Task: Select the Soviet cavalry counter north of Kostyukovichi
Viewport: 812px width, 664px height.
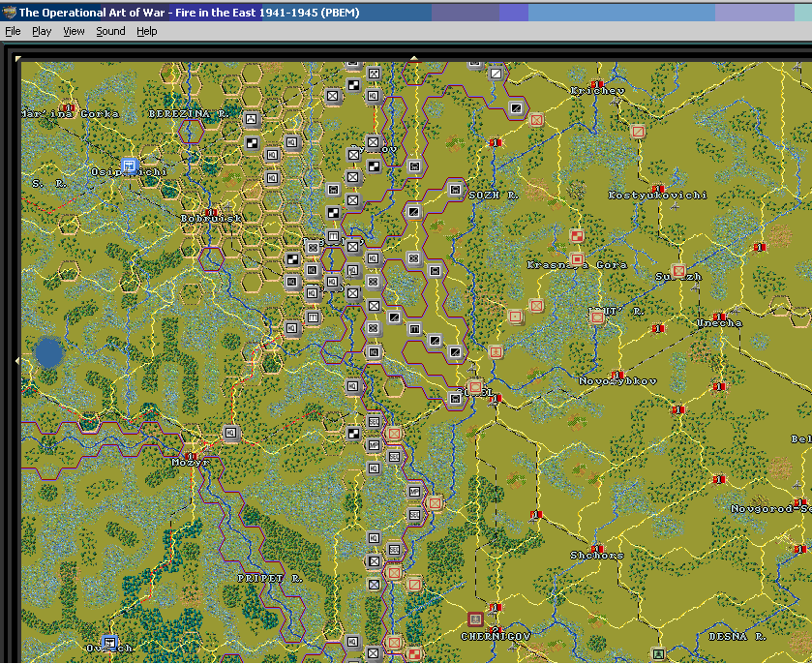Action: coord(638,132)
